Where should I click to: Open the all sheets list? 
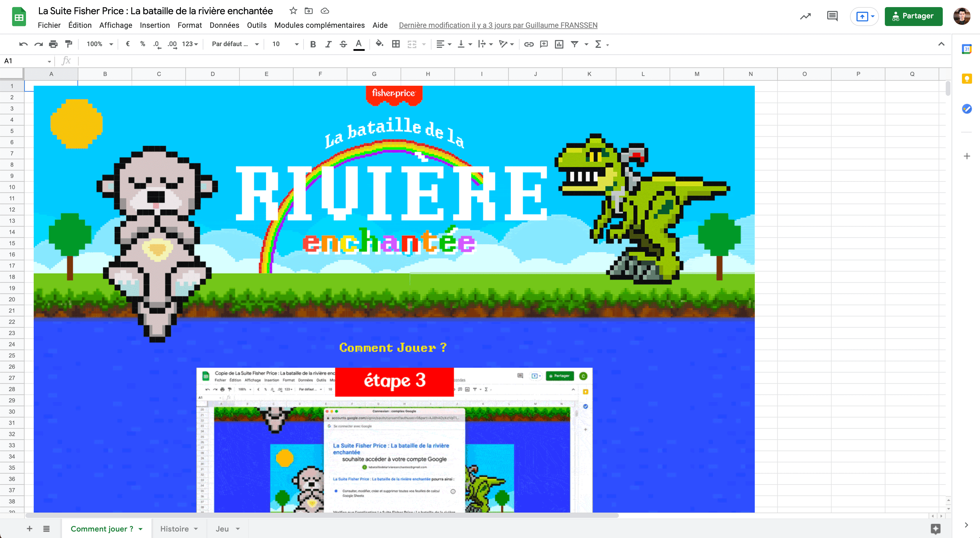pos(46,529)
